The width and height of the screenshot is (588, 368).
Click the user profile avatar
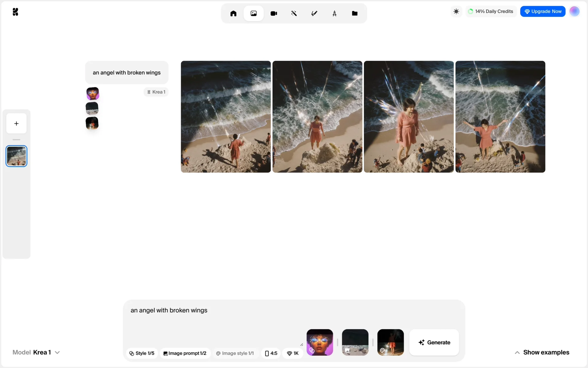574,11
